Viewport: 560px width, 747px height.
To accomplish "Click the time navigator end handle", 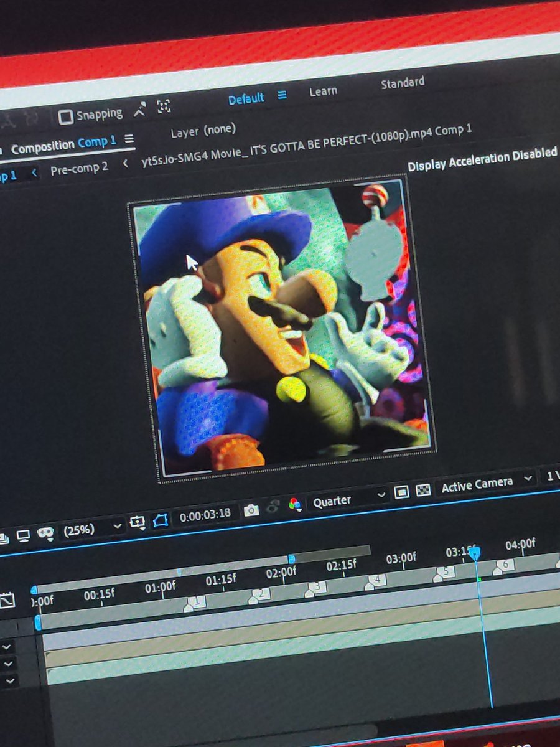I will 291,559.
